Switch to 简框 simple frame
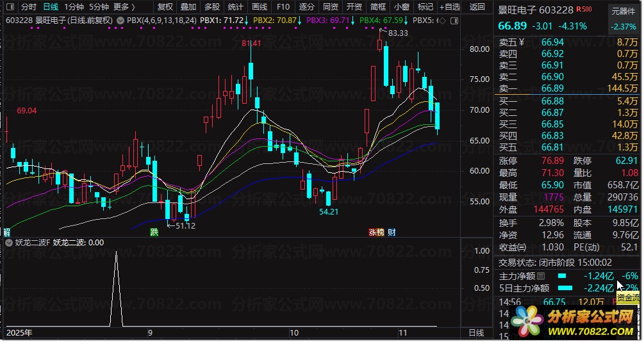Viewport: 644px width, 342px height. pos(378,7)
